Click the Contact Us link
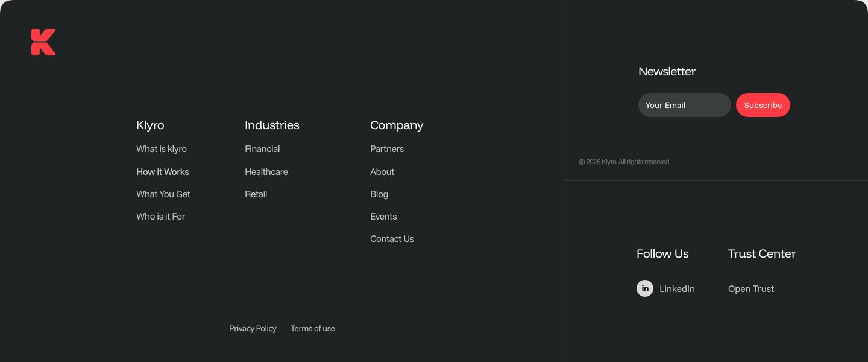The height and width of the screenshot is (362, 868). click(392, 239)
